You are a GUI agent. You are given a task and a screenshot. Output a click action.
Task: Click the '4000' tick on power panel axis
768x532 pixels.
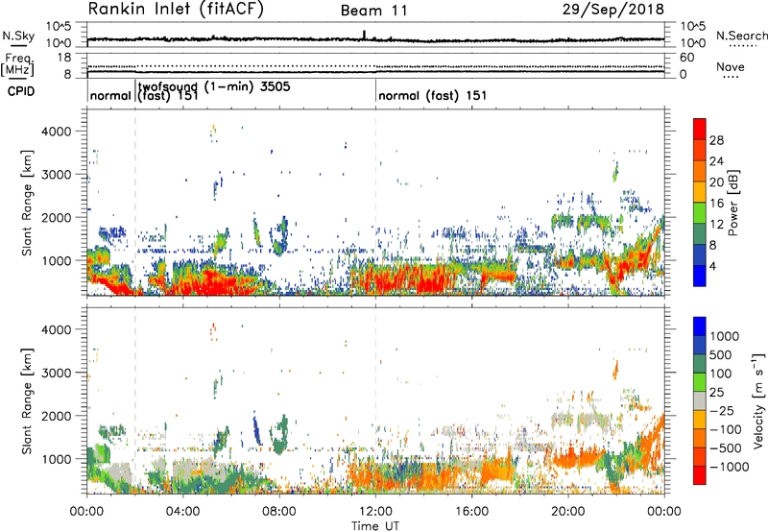56,132
